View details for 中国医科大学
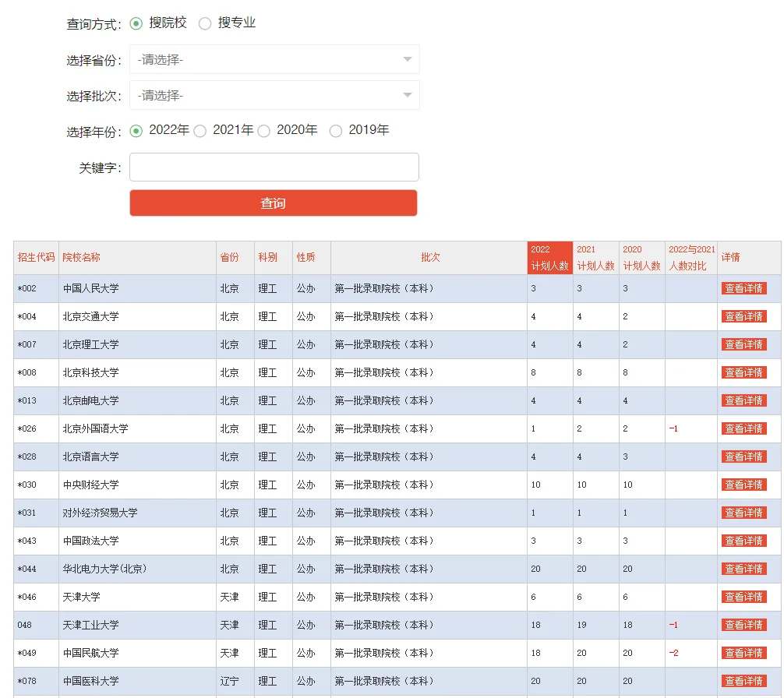This screenshot has width=784, height=698. (x=744, y=681)
